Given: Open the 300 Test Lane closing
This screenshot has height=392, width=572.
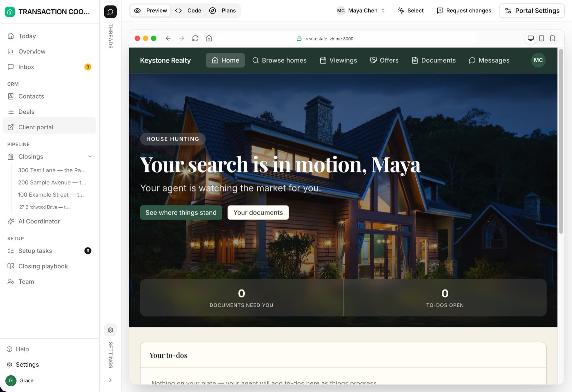Looking at the screenshot, I should click(x=52, y=170).
